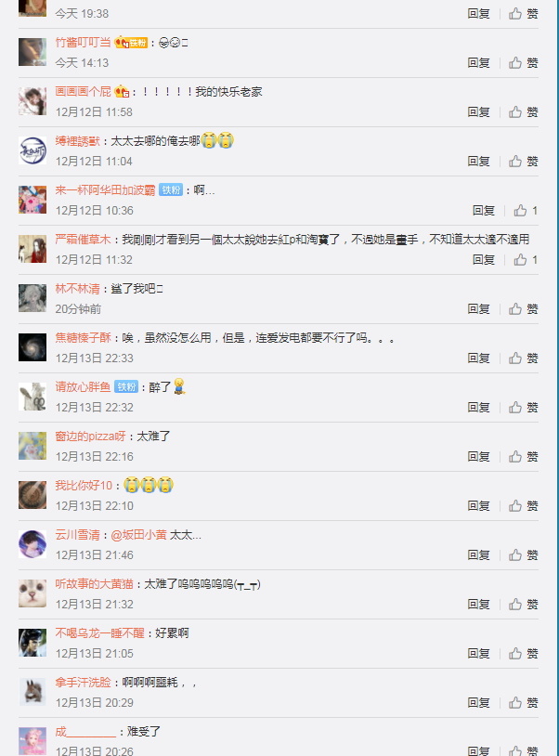The width and height of the screenshot is (559, 756).
Task: Open 请放心胖鱼's profile via username
Action: [x=83, y=386]
